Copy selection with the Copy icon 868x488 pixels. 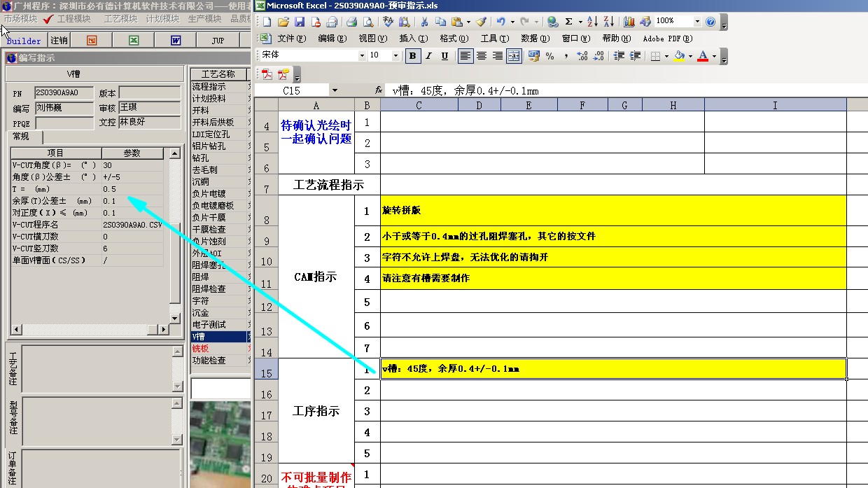pyautogui.click(x=440, y=21)
